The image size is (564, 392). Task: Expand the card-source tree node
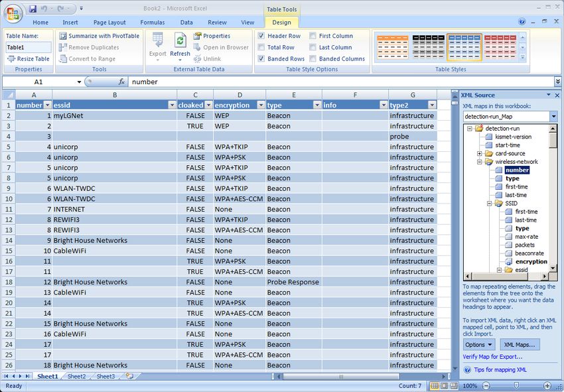pyautogui.click(x=480, y=154)
